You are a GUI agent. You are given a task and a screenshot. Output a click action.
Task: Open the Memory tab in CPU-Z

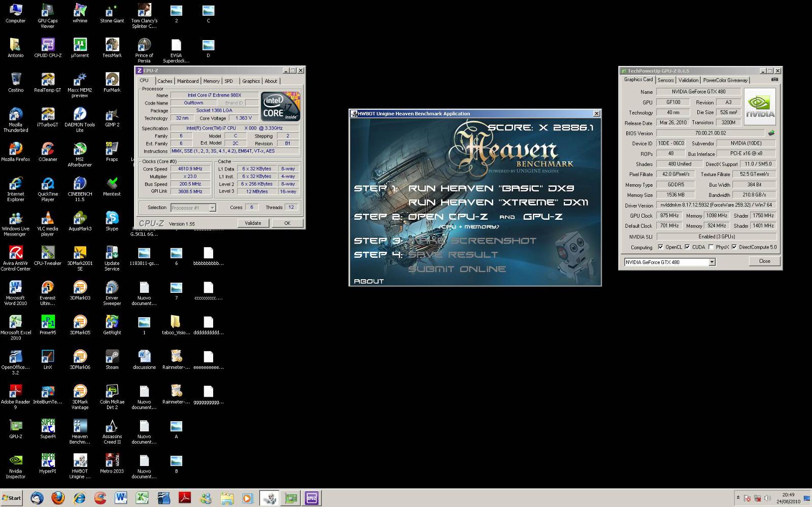[211, 81]
